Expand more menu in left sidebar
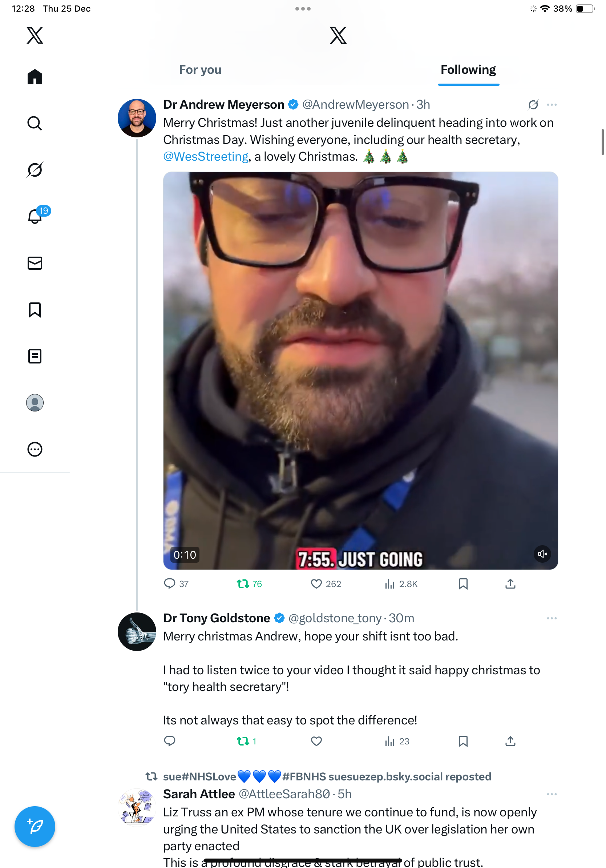This screenshot has height=868, width=606. click(x=35, y=450)
